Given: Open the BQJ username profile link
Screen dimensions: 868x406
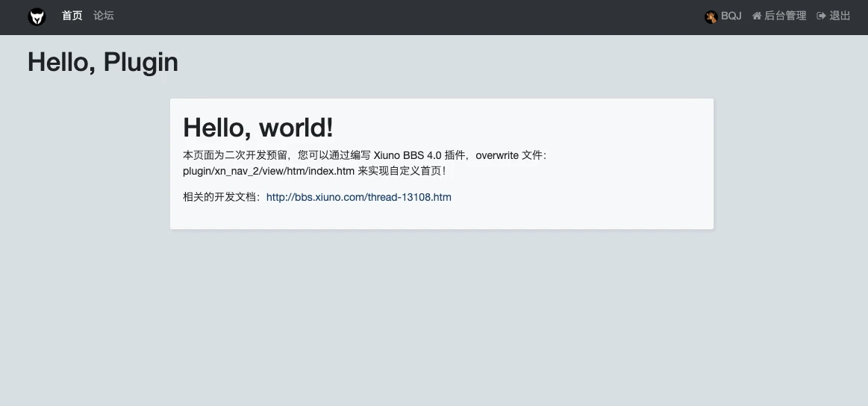Looking at the screenshot, I should tap(731, 16).
